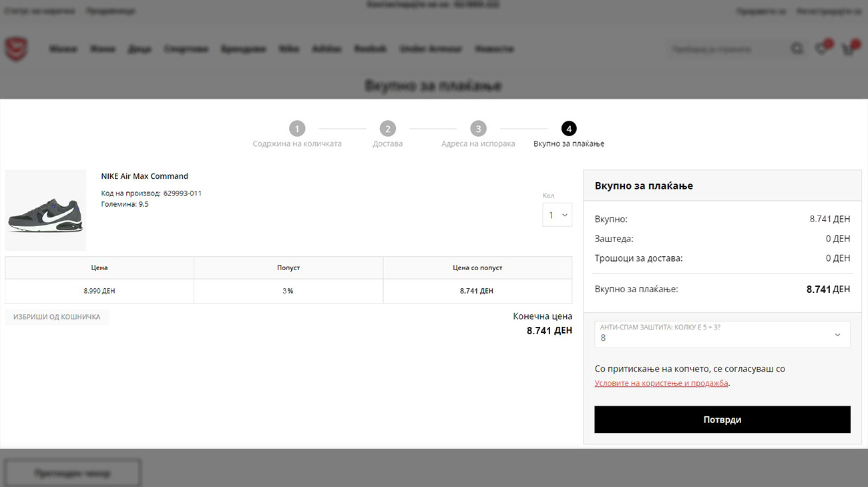Click the search input field in header

pos(726,49)
